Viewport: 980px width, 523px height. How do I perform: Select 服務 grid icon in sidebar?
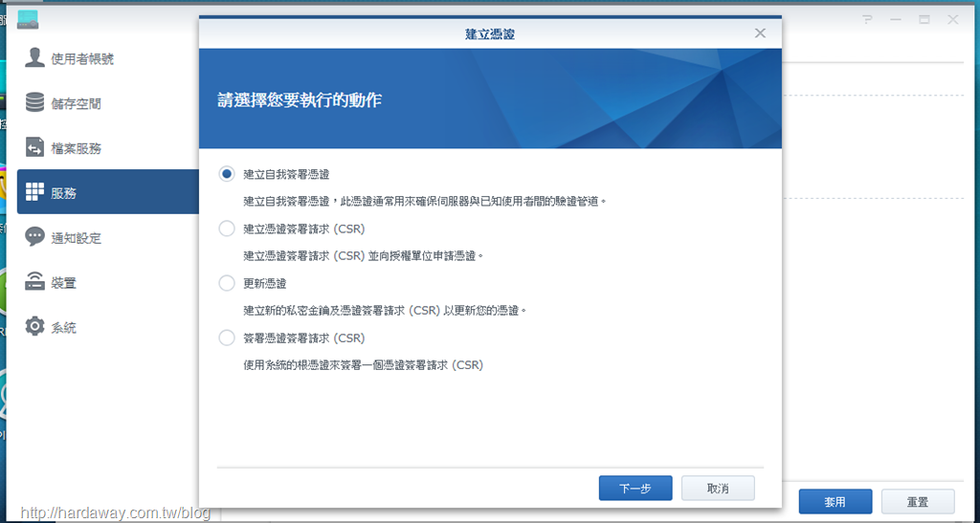tap(34, 192)
